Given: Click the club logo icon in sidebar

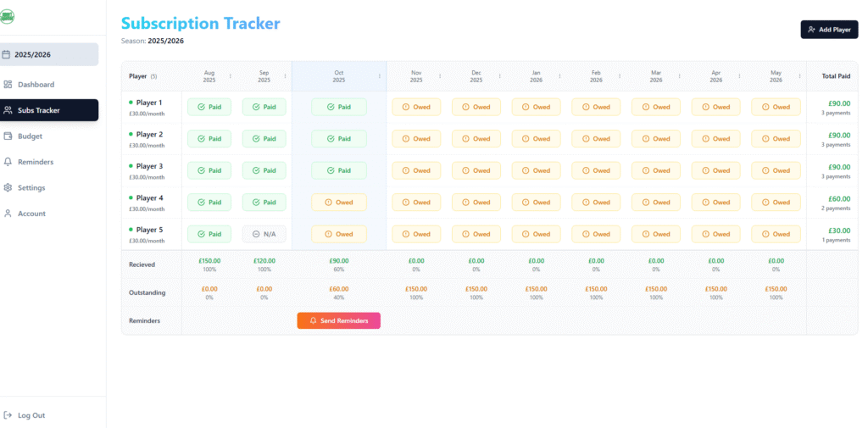Looking at the screenshot, I should click(x=8, y=16).
